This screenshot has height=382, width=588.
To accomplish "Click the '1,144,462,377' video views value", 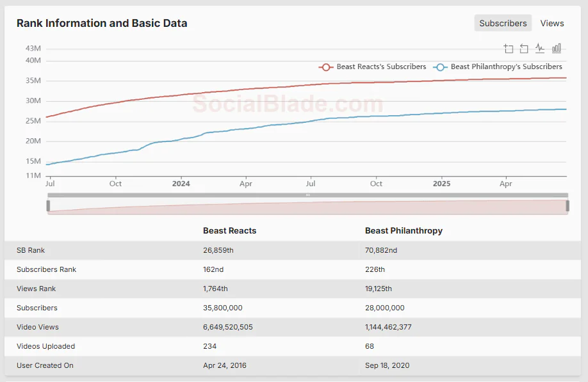I will coord(388,327).
